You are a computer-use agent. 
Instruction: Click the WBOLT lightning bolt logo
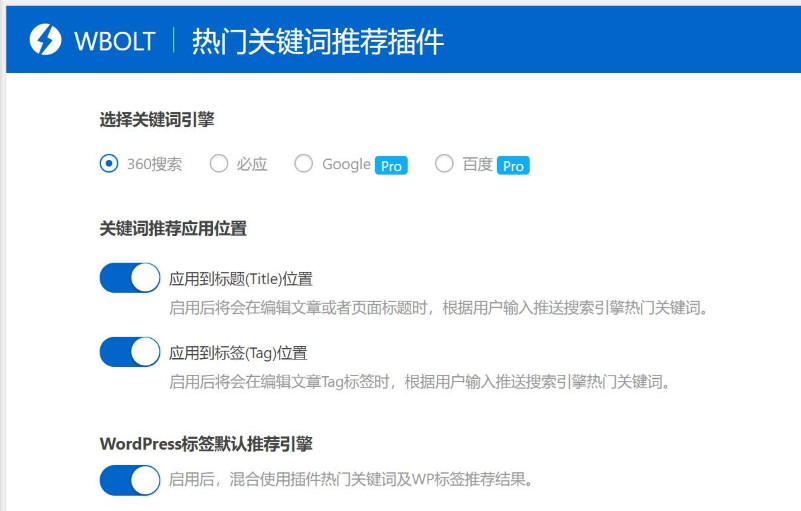46,41
